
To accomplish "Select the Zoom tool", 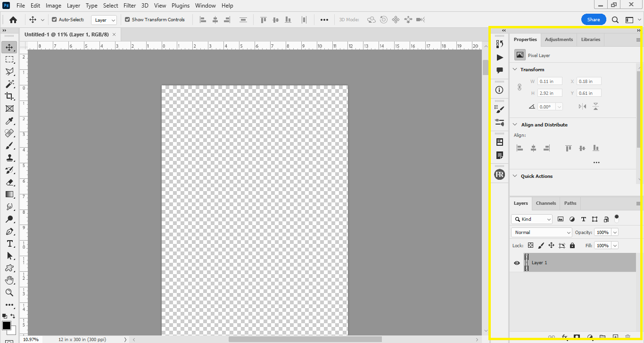I will point(9,293).
